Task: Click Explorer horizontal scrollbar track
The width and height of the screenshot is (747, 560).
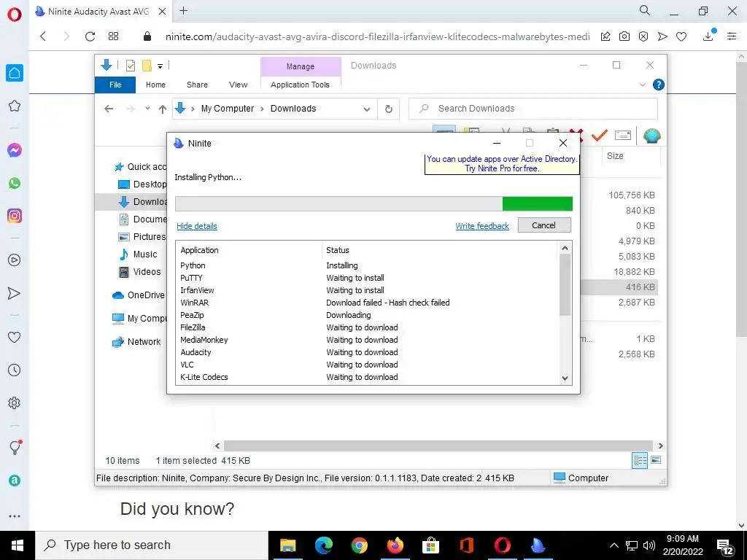Action: [438, 446]
